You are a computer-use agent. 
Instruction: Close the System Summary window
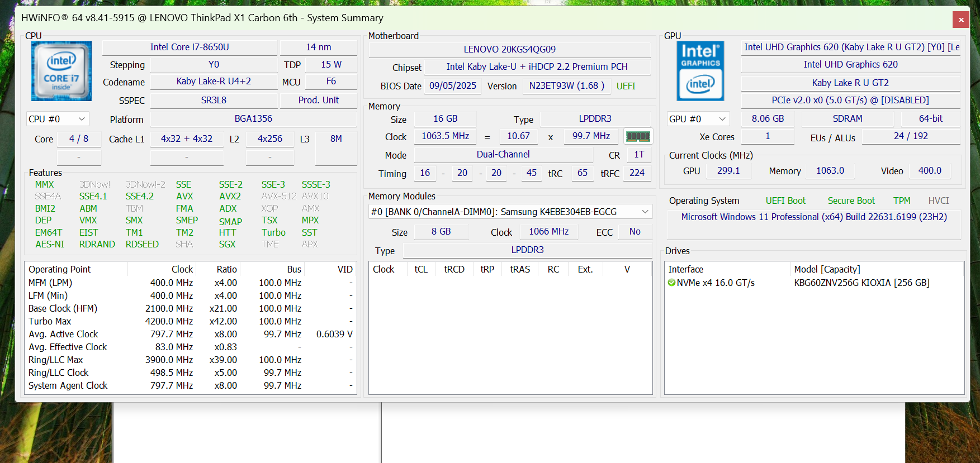tap(961, 20)
